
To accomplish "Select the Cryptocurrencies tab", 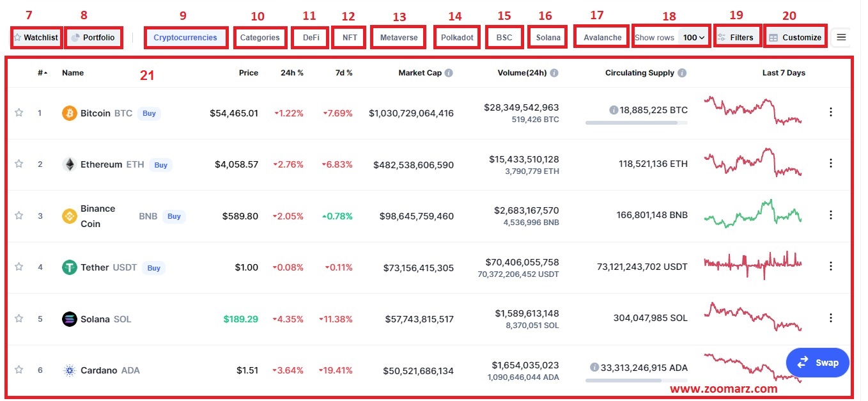I will pyautogui.click(x=185, y=38).
